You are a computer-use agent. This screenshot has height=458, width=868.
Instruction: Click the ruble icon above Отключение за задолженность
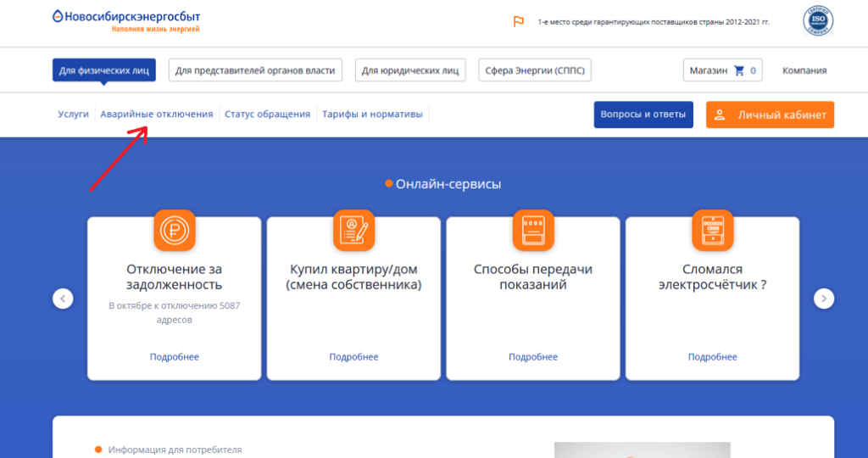click(175, 230)
